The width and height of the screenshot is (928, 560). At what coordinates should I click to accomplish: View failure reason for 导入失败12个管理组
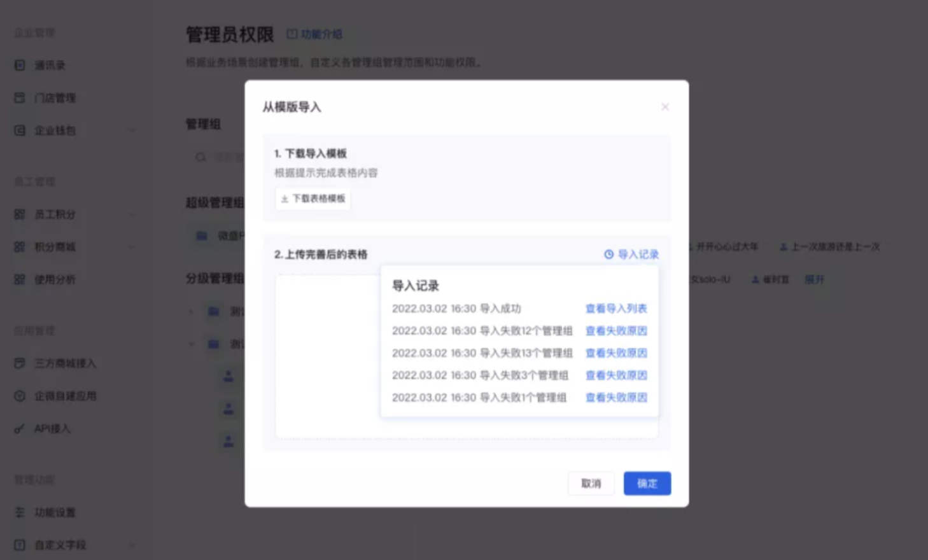coord(616,331)
